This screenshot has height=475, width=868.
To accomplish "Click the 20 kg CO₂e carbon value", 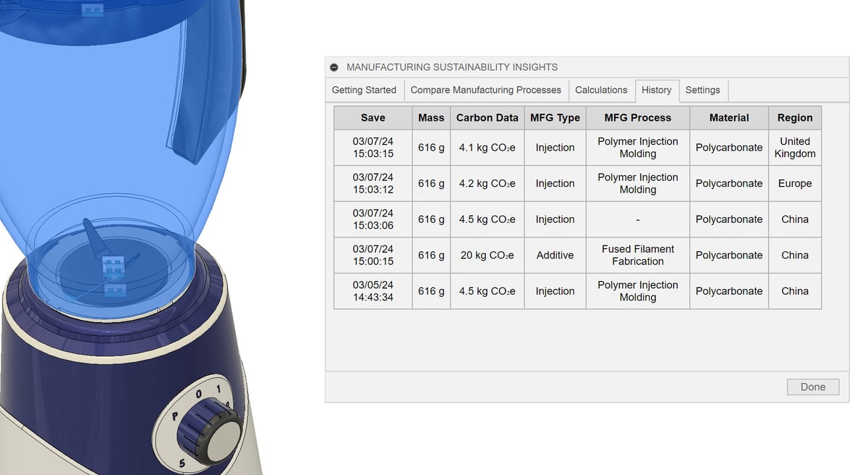I will [x=487, y=255].
